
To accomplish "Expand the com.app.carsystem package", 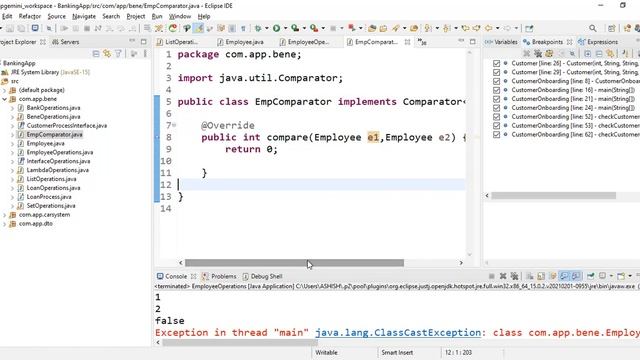I will (4, 215).
